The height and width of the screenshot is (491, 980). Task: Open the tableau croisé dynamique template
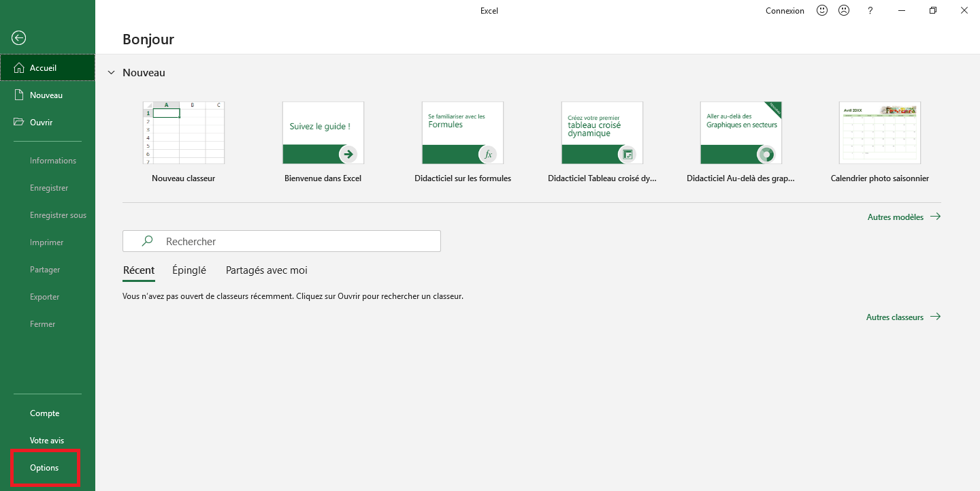602,133
